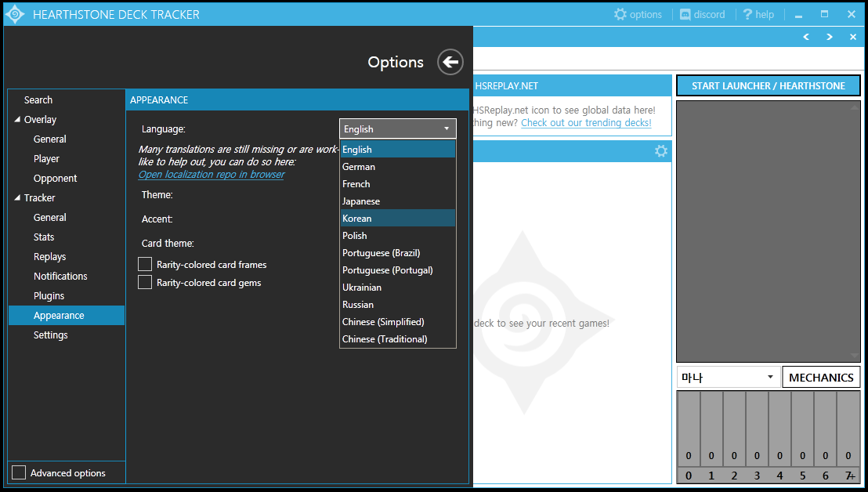This screenshot has width=868, height=492.
Task: Close the secondary panel with X icon
Action: 852,37
